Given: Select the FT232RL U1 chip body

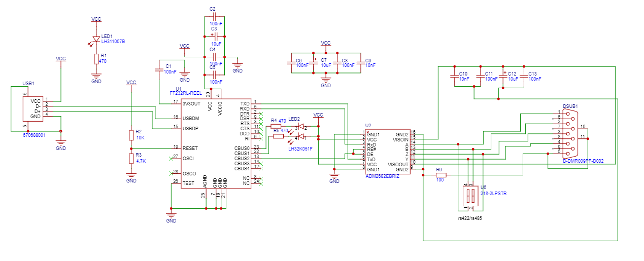Looking at the screenshot, I should tap(216, 143).
